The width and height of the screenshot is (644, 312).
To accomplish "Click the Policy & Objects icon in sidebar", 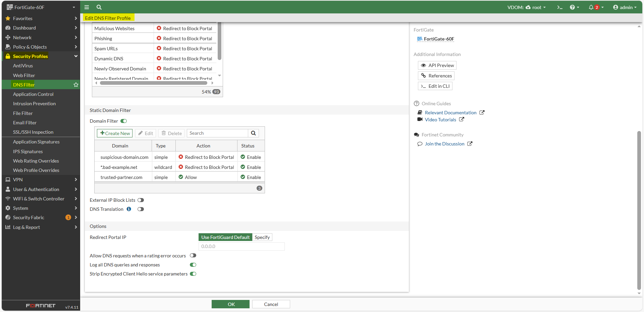I will [8, 47].
